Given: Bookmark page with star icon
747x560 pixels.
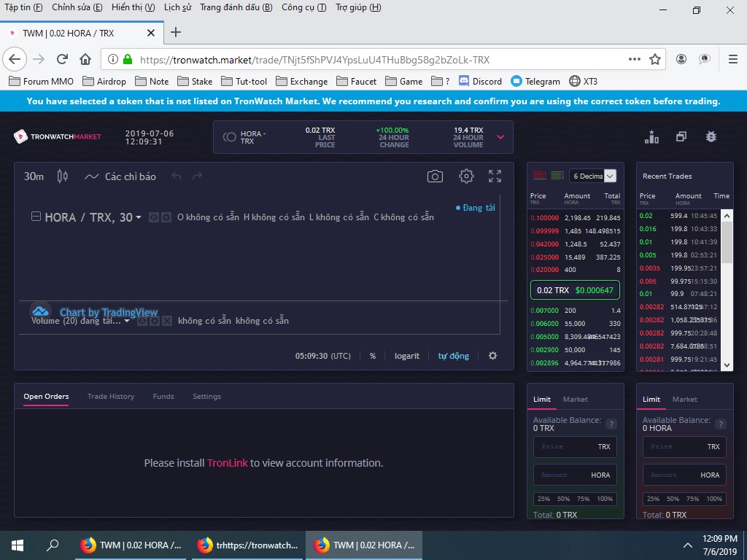Looking at the screenshot, I should (655, 60).
